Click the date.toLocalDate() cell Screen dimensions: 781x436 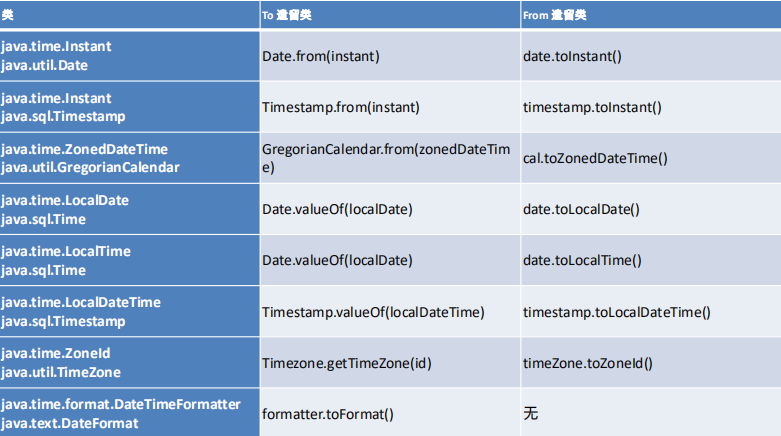[651, 209]
